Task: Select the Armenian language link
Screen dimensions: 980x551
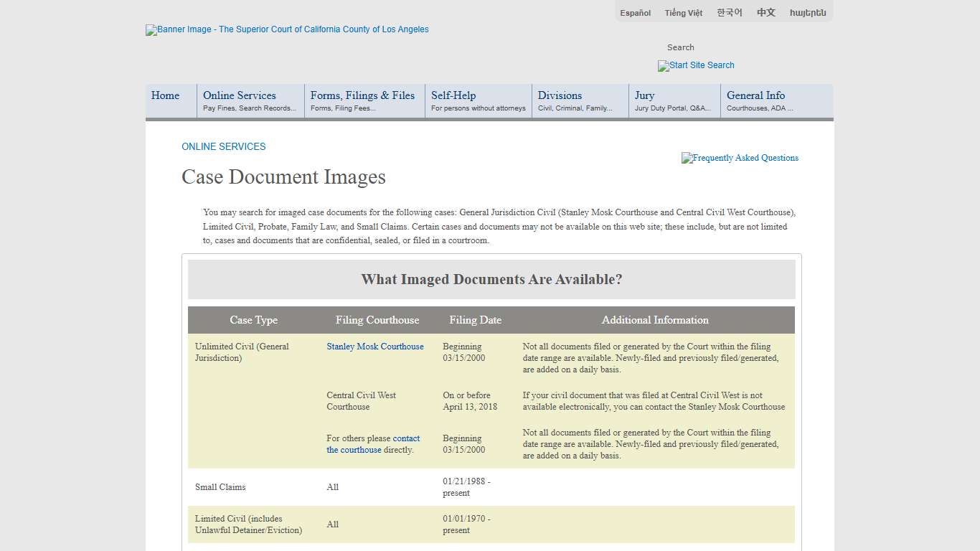Action: pos(808,13)
